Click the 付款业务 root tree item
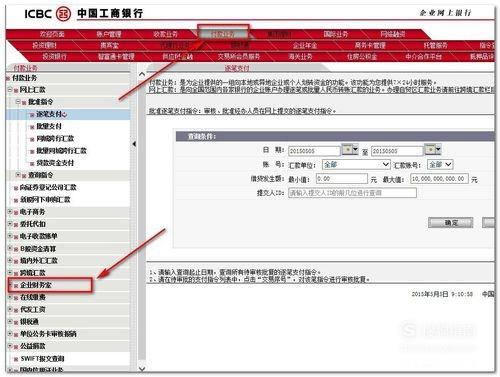The image size is (500, 377). [x=24, y=78]
